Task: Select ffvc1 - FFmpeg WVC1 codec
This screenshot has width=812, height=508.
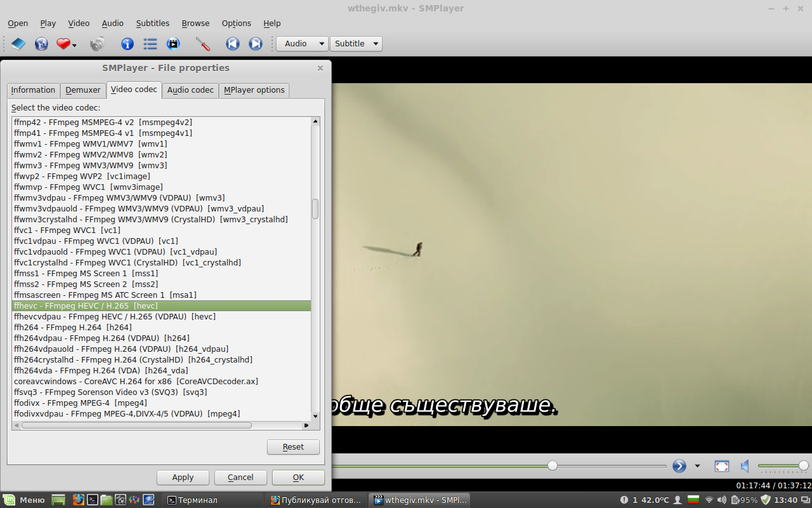Action: coord(161,231)
